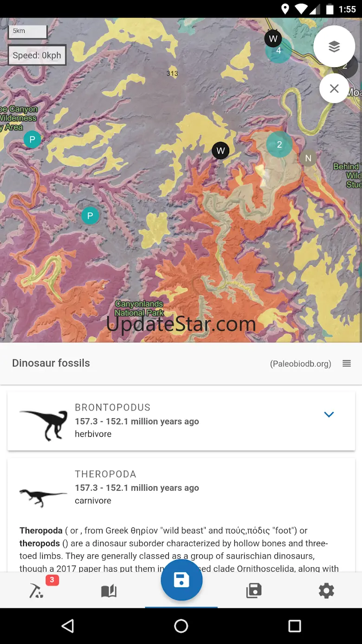The width and height of the screenshot is (362, 644).
Task: Tap the teal cluster marker labeled 2
Action: pos(279,145)
